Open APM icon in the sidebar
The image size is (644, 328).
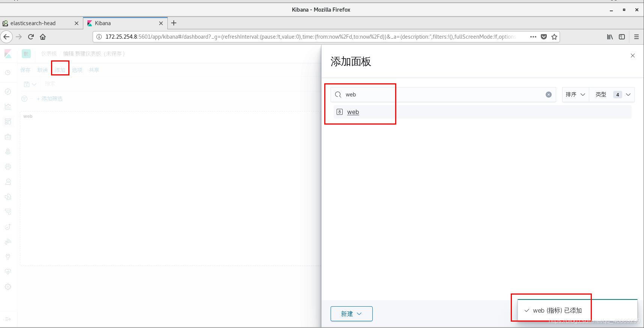(8, 212)
